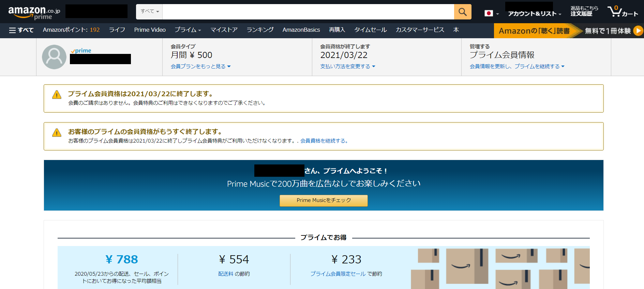Click the 2021/03/22 expiry date in header
The height and width of the screenshot is (289, 644).
point(344,55)
